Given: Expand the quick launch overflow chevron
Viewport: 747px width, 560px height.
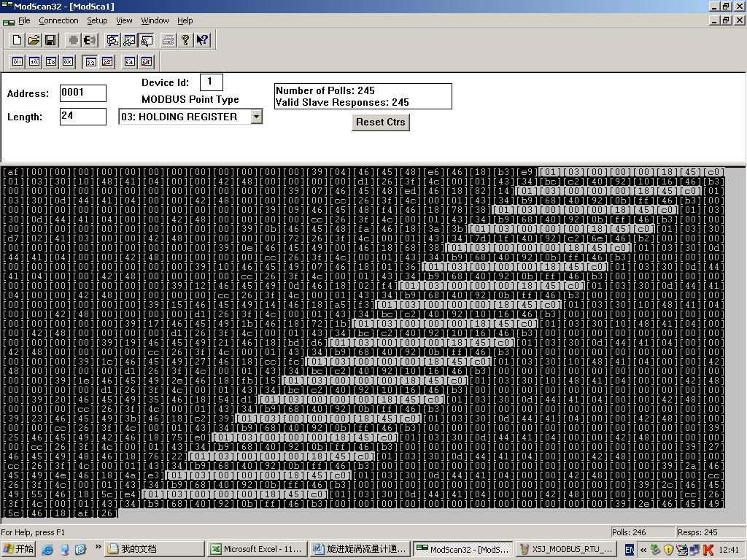Looking at the screenshot, I should 98,548.
